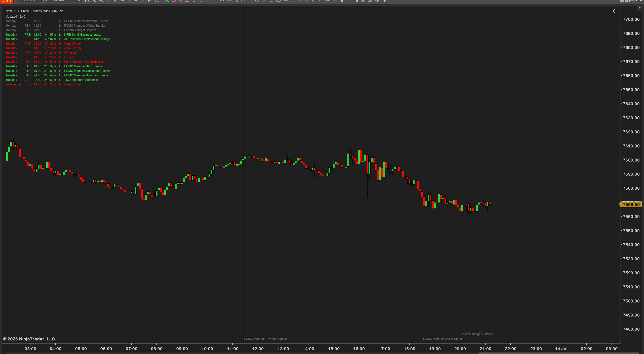Click the 7600.00 price axis label
The height and width of the screenshot is (354, 644).
[x=631, y=160]
